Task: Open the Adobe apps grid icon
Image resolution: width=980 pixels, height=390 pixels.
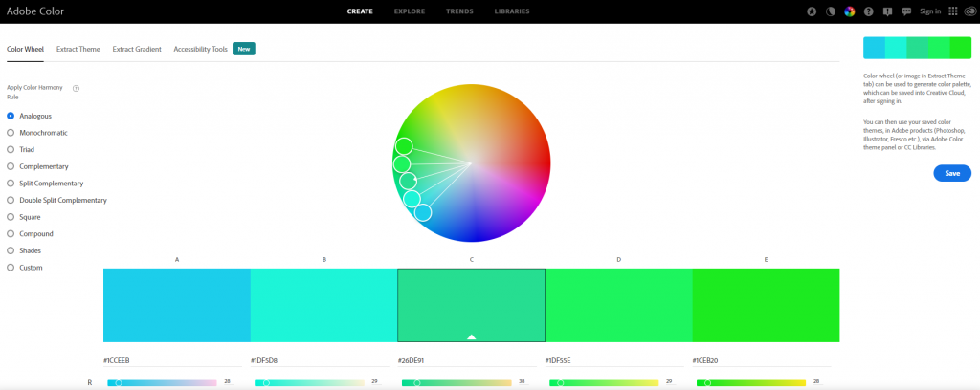Action: (x=953, y=11)
